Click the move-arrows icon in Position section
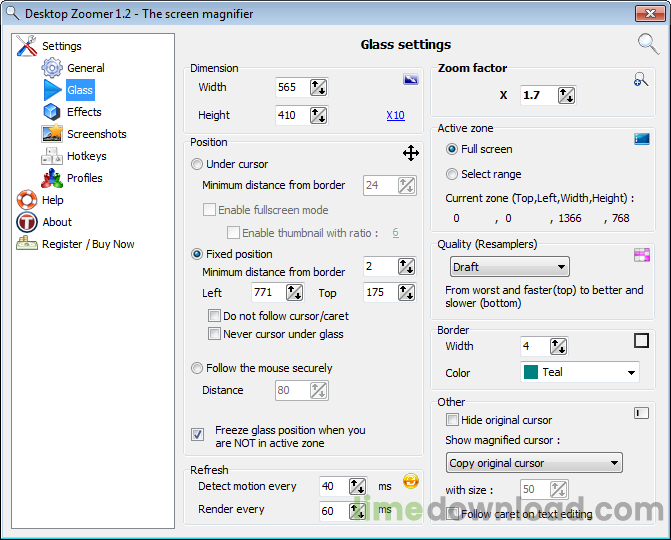The image size is (671, 540). coord(410,152)
